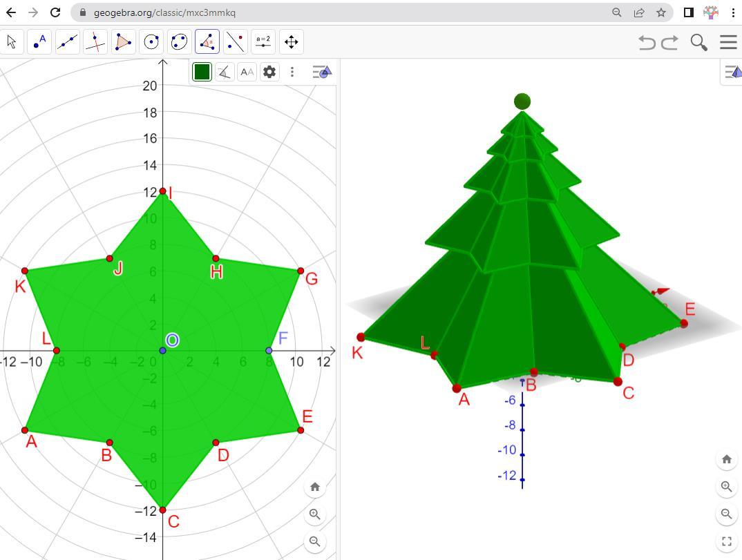742x560 pixels.
Task: Select point A in the 3D view
Action: coord(457,388)
